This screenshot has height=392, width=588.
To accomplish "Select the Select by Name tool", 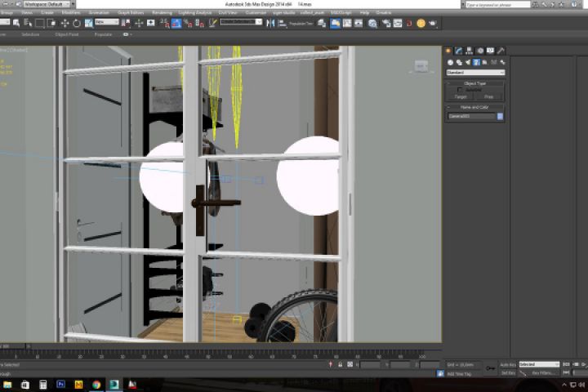I will 28,23.
